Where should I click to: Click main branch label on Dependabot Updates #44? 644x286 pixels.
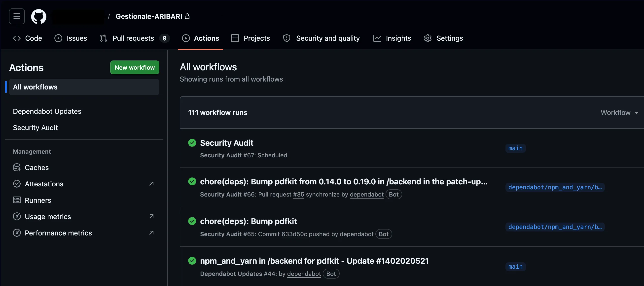[x=515, y=267]
